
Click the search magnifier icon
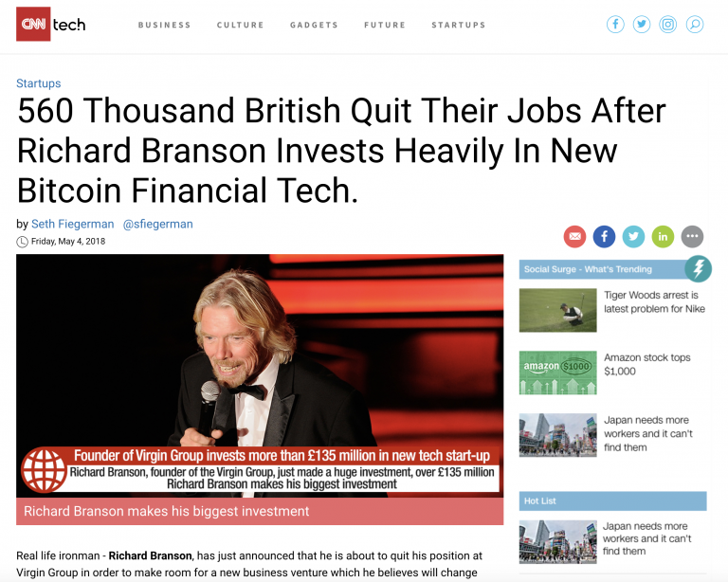[695, 24]
